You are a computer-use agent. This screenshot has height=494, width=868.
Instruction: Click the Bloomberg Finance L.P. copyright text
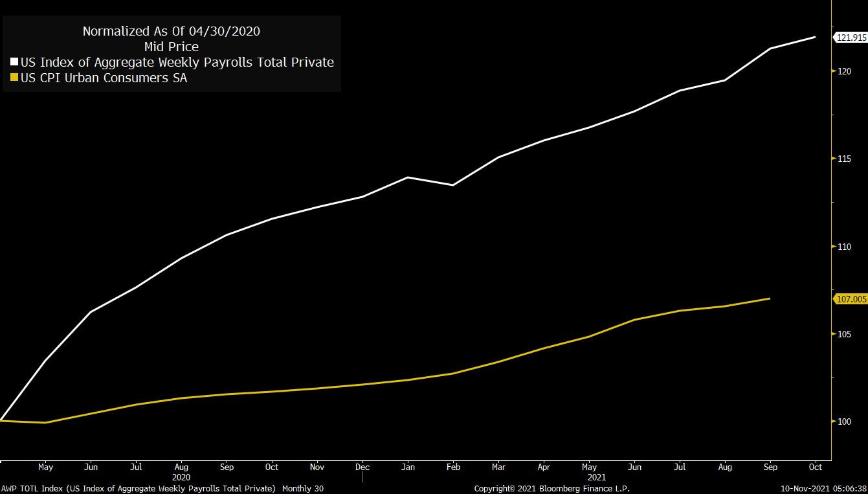[551, 489]
